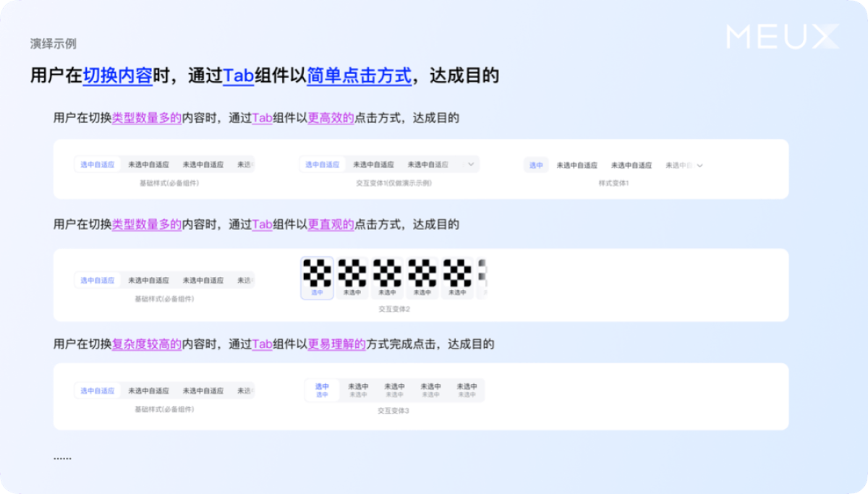Viewport: 868px width, 494px height.
Task: Click the blue Tab link in title
Action: coord(238,75)
